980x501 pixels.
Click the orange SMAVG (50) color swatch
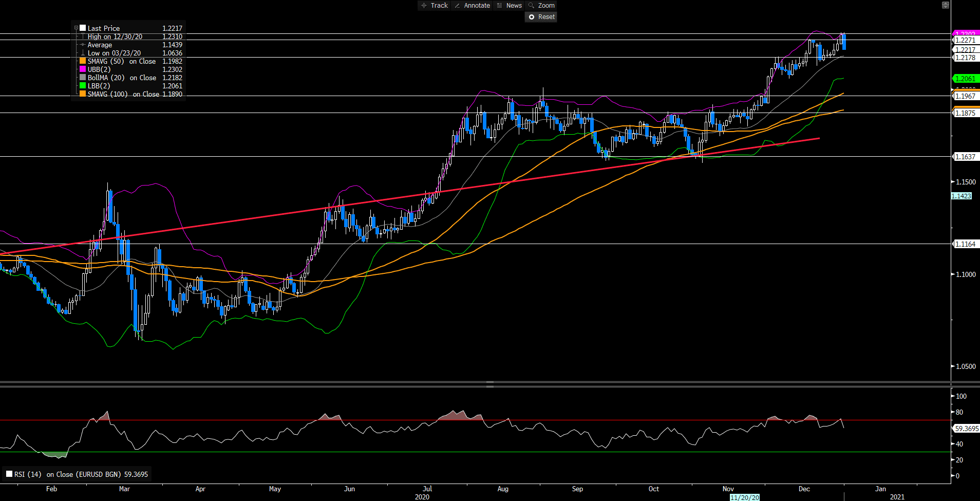click(x=83, y=61)
